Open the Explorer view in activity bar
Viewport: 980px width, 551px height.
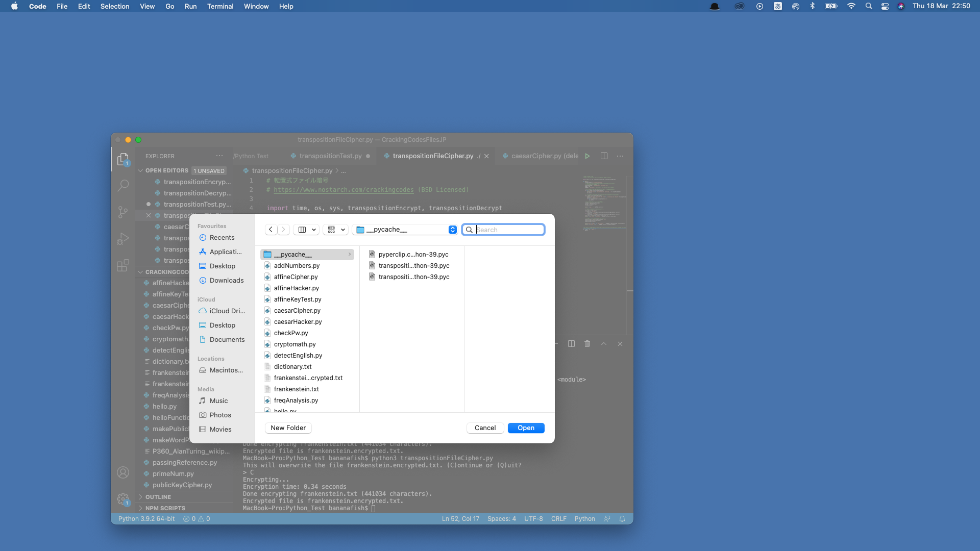(123, 160)
